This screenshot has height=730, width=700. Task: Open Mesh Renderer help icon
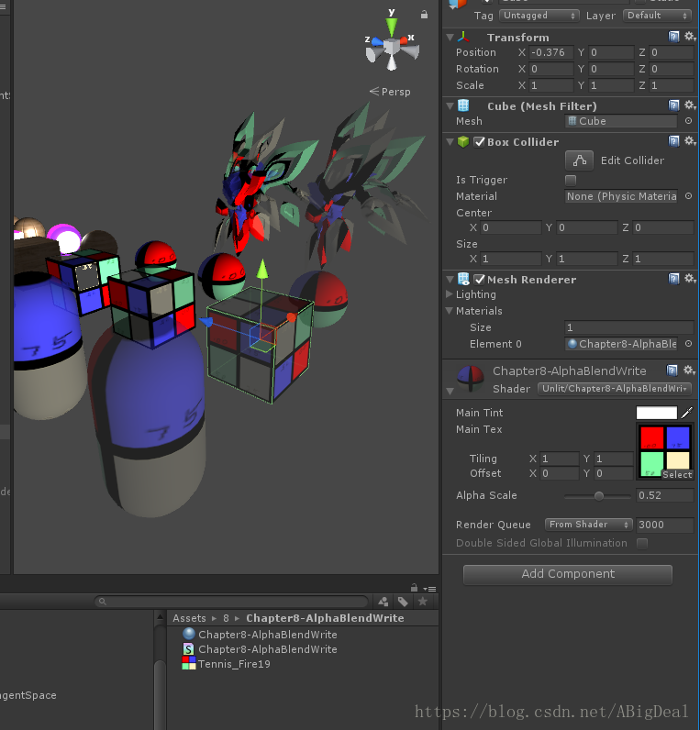tap(673, 279)
